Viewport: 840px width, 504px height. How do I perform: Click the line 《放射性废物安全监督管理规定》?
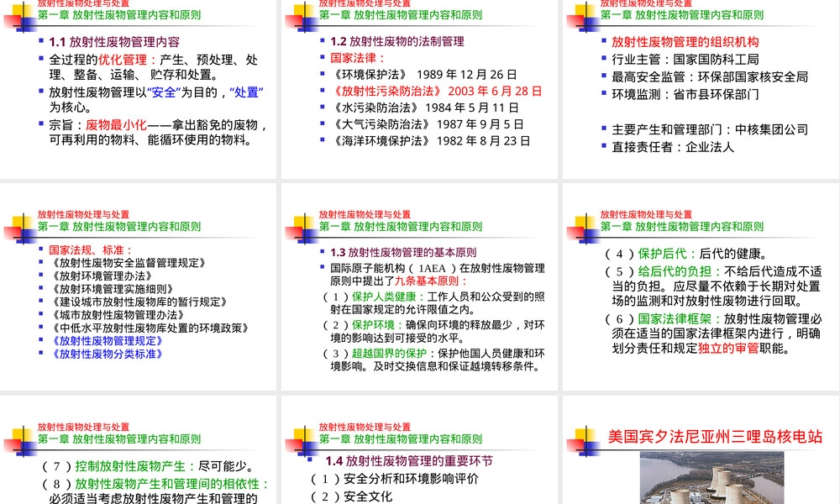click(x=128, y=262)
